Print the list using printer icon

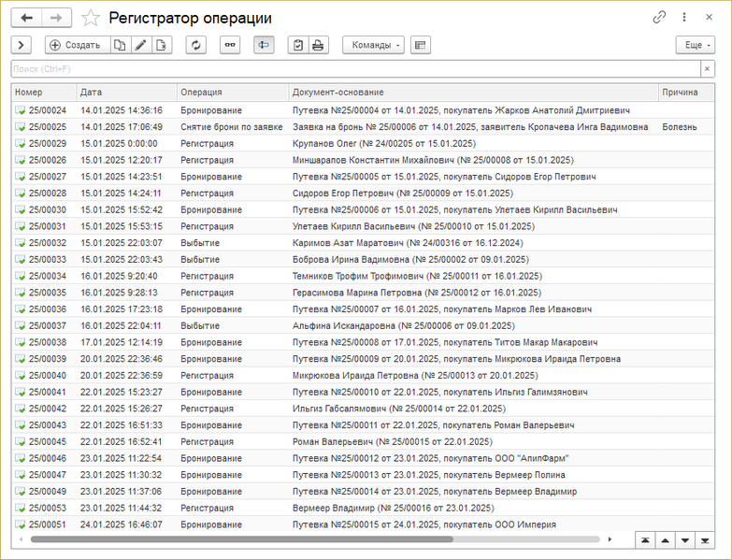(319, 45)
